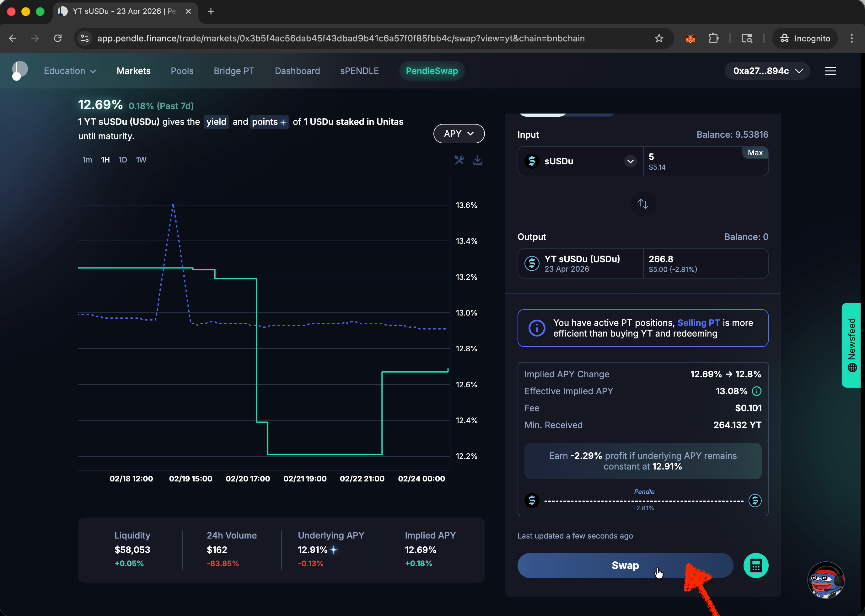Open the calculator button beside Swap
865x616 pixels.
[755, 566]
